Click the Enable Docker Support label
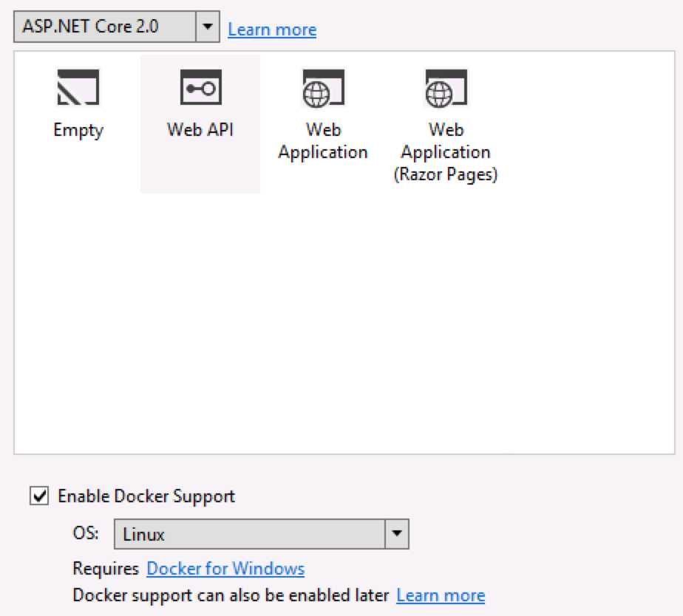683x616 pixels. pyautogui.click(x=146, y=496)
